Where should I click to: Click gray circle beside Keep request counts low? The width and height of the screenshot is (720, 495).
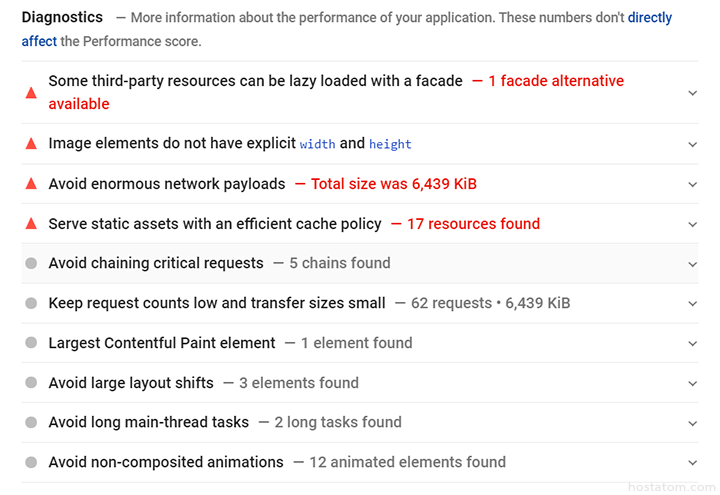coord(31,303)
